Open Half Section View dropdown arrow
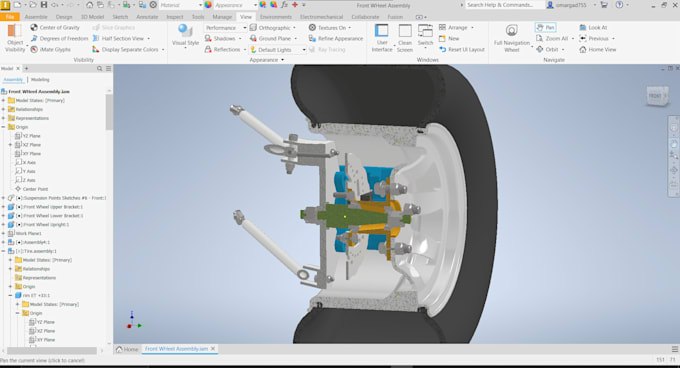The width and height of the screenshot is (680, 368). [149, 39]
